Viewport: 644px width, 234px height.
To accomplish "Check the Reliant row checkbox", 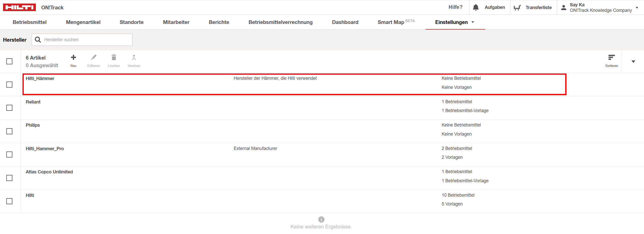I will tap(9, 108).
